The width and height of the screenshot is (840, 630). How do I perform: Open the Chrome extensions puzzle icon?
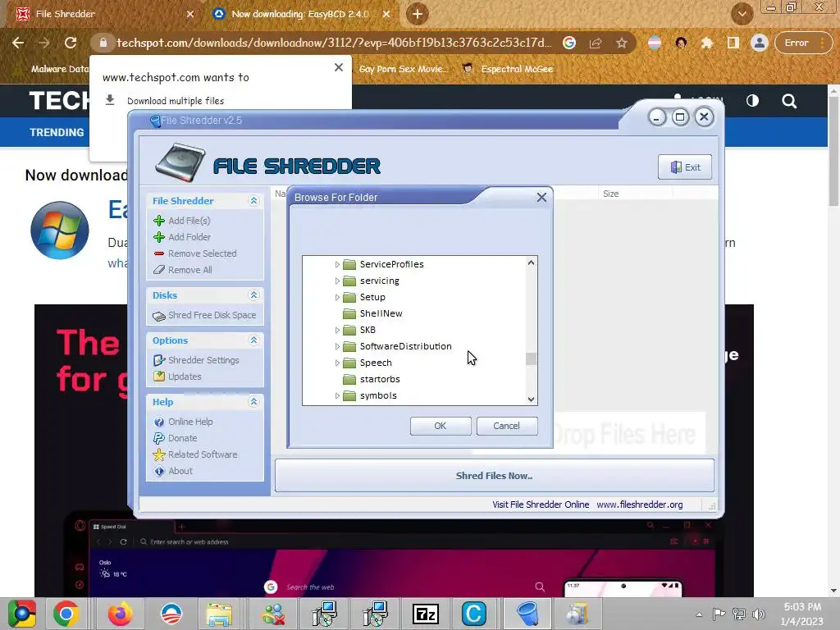pos(707,43)
